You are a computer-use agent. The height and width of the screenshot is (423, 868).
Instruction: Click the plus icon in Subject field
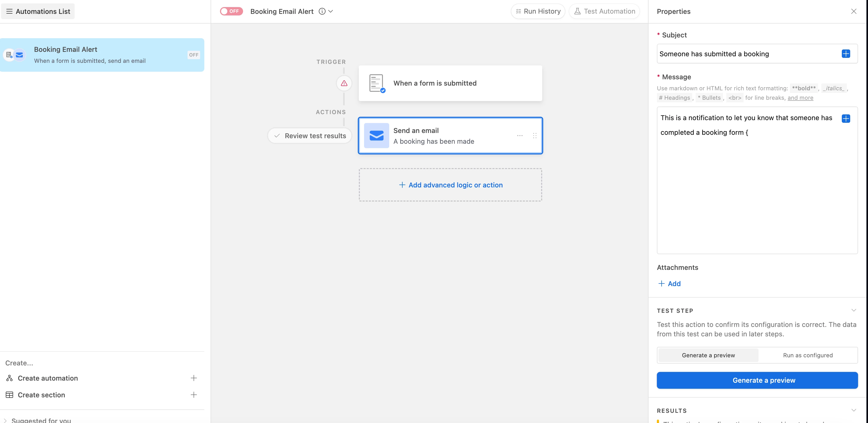coord(846,54)
